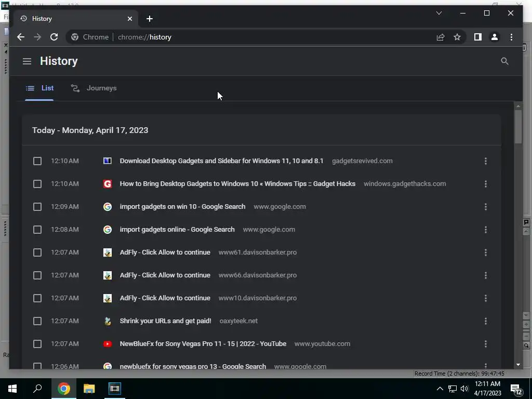Open Chrome's three-dot main menu
Screen dimensions: 532x399
point(511,37)
